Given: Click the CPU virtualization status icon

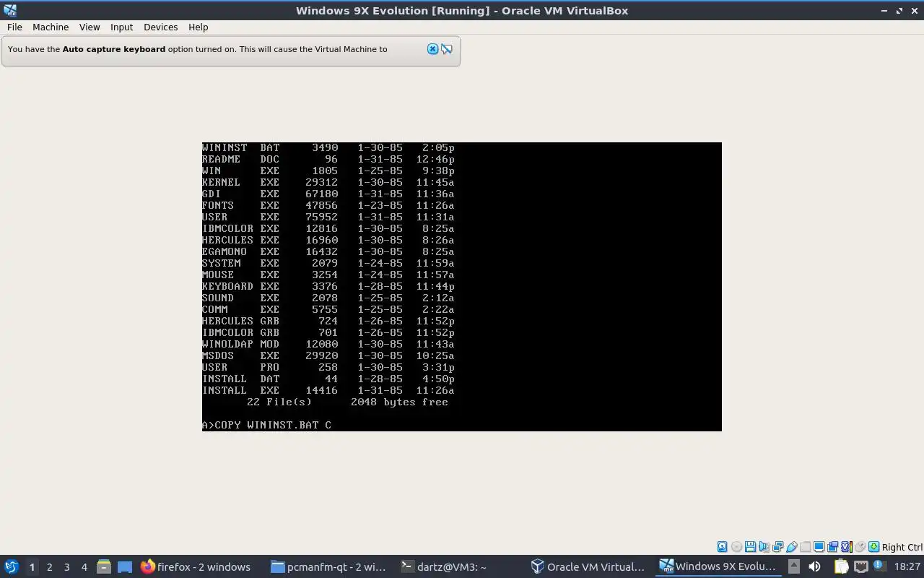Looking at the screenshot, I should click(847, 547).
